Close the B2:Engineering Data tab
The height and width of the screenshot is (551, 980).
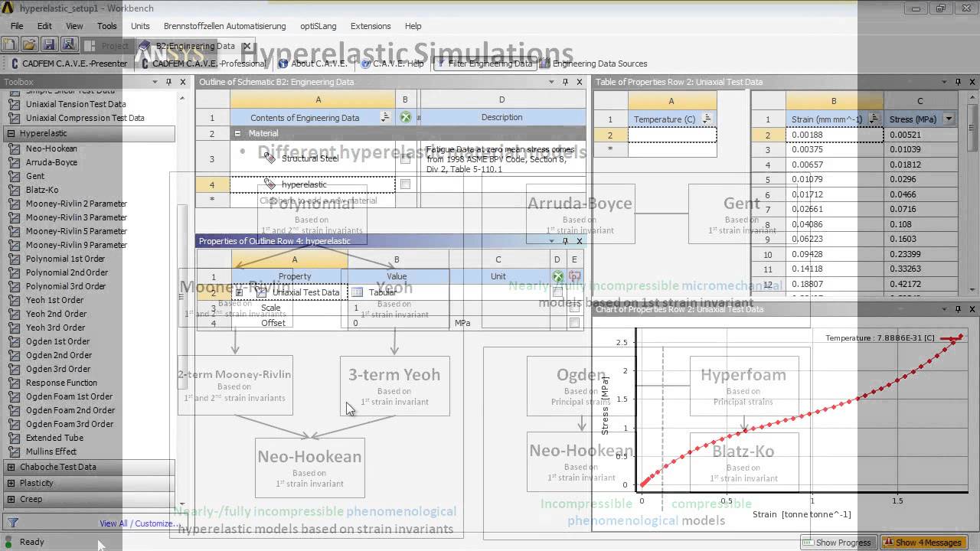247,46
